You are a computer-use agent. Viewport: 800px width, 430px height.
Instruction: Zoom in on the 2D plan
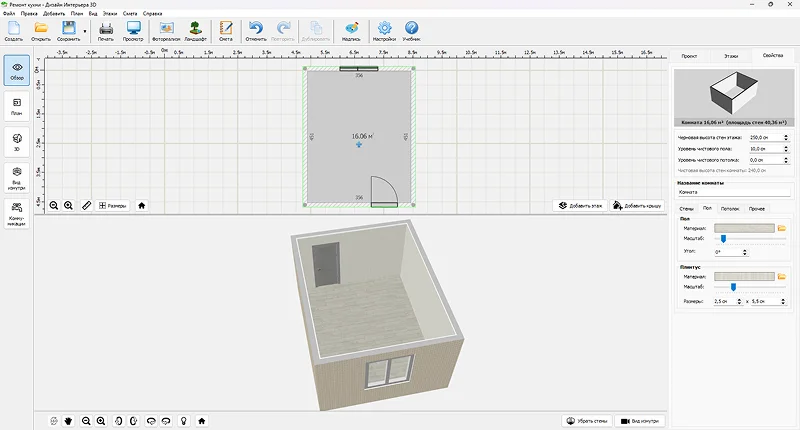68,206
